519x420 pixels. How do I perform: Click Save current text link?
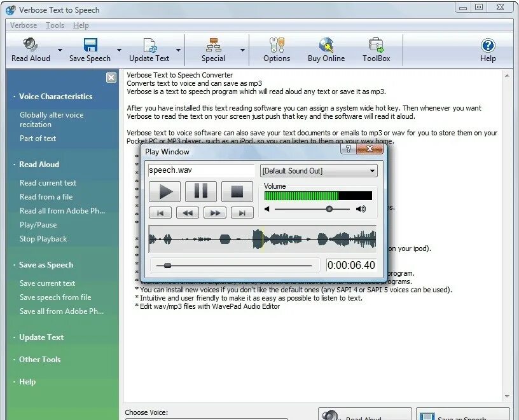[x=47, y=283]
